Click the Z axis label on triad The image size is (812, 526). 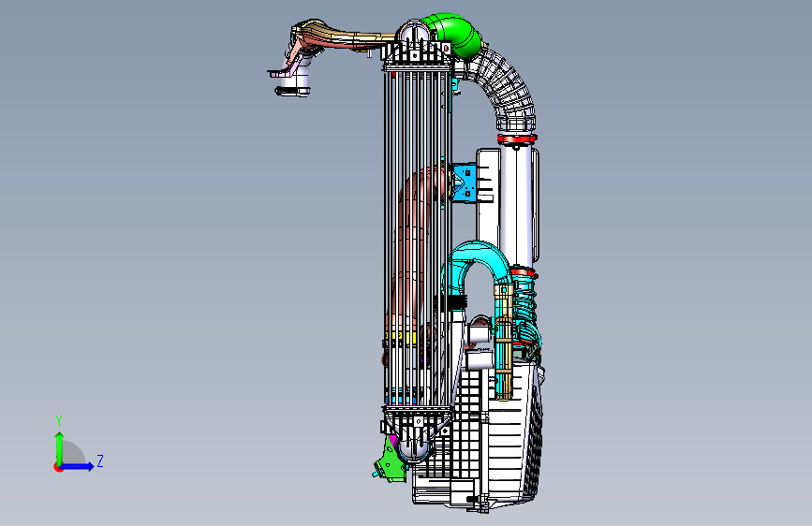(x=100, y=460)
